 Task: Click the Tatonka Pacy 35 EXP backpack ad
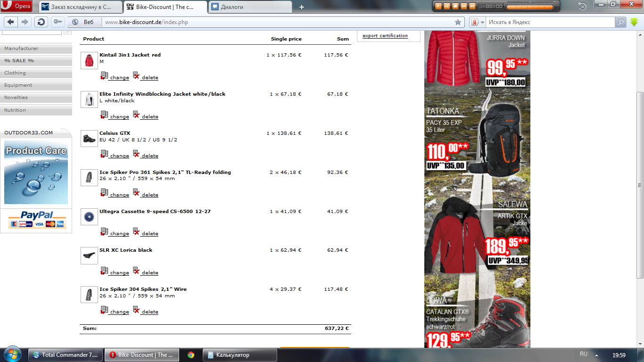[x=477, y=139]
